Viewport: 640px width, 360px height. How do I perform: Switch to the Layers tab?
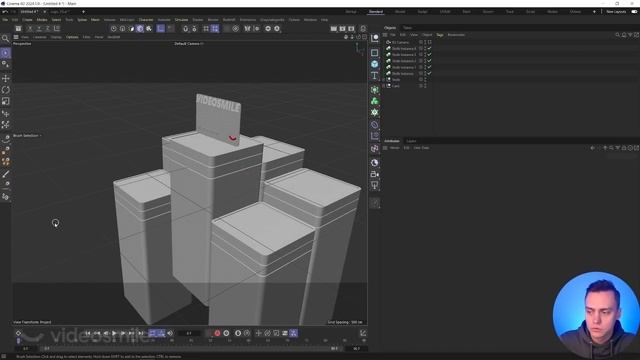click(411, 141)
